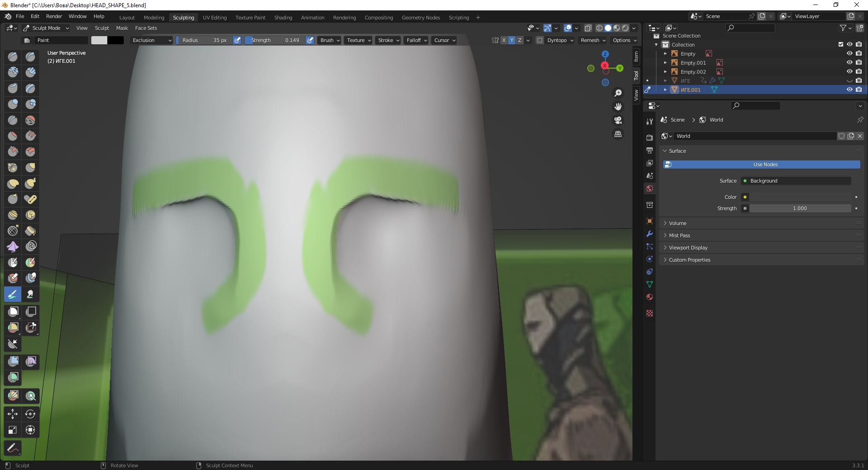
Task: Switch perspective/orthographic grid icon
Action: 618,134
